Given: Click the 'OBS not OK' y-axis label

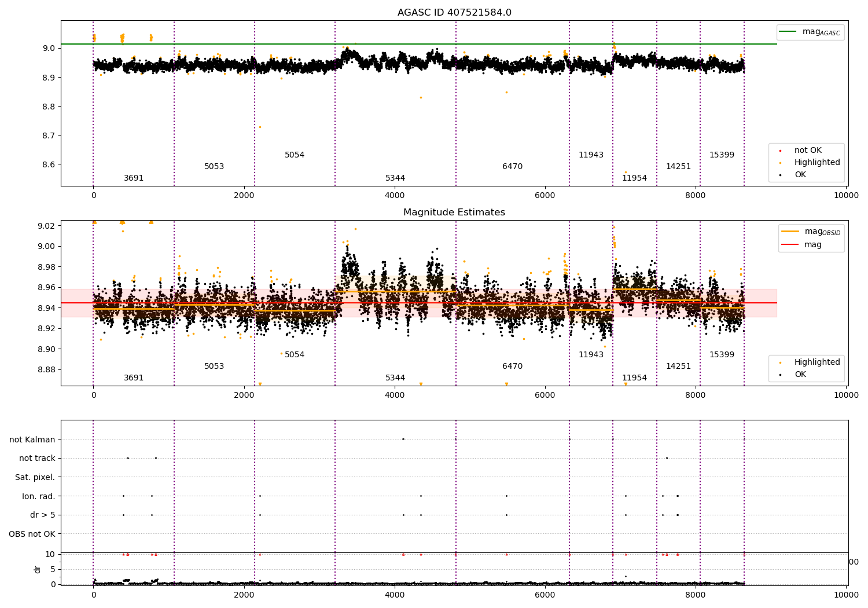Looking at the screenshot, I should pos(32,534).
